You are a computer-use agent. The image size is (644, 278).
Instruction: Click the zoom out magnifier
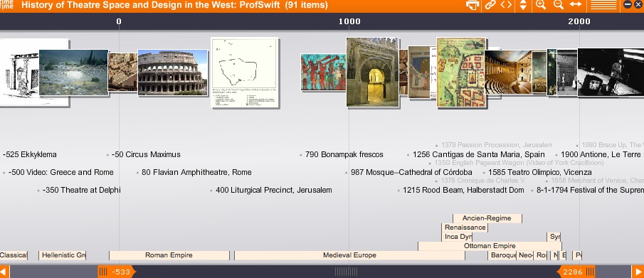558,5
